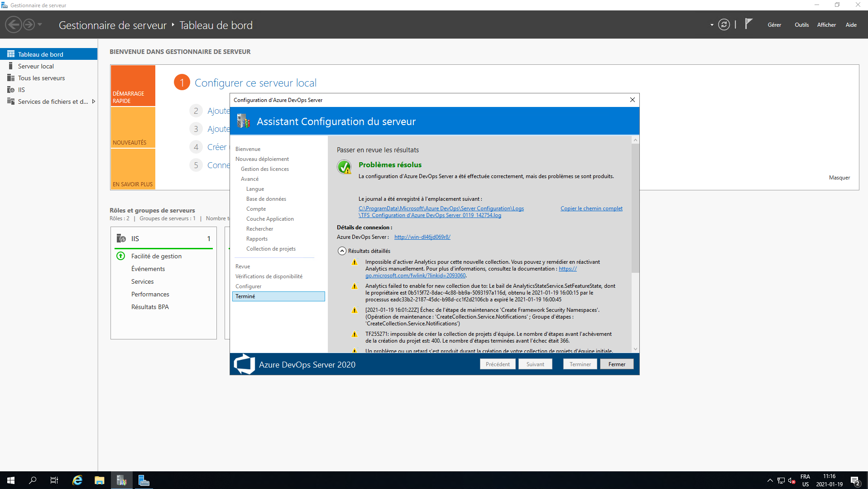868x489 pixels.
Task: Click the Task View taskbar icon
Action: (54, 480)
